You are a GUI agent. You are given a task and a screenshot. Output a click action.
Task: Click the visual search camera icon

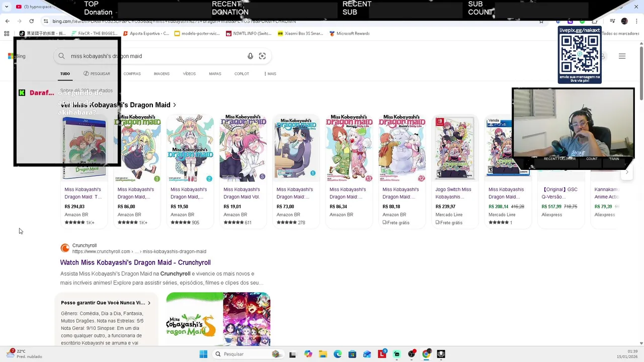(262, 56)
